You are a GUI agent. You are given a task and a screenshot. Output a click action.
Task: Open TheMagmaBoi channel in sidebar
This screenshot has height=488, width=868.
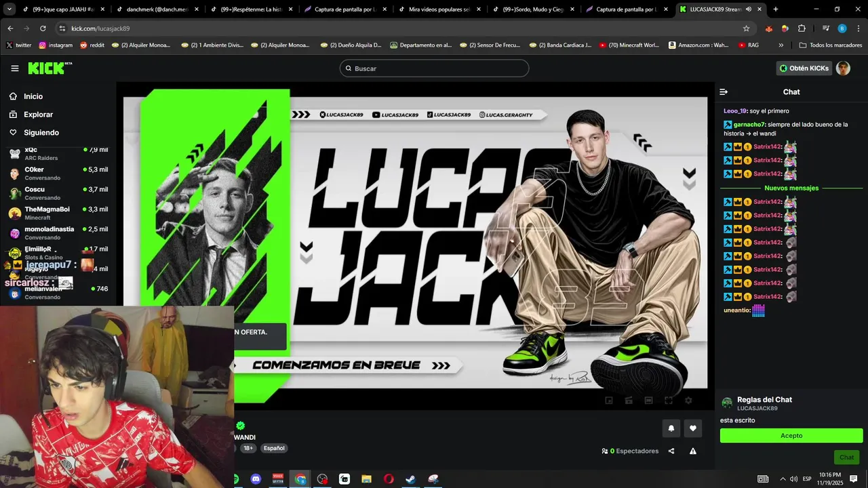58,213
